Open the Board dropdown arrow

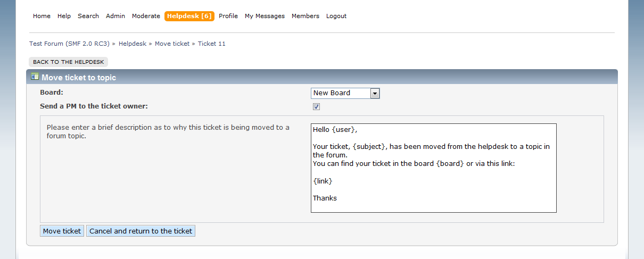click(375, 94)
